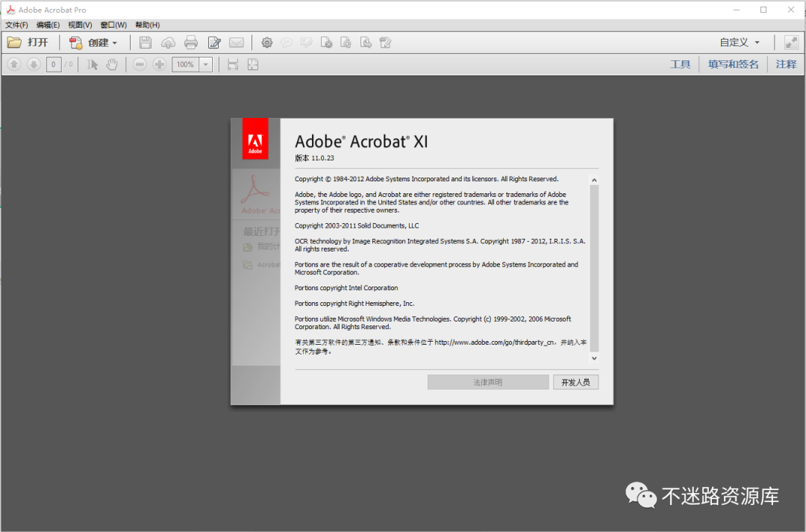
Task: Click the fit width scrolling icon
Action: point(233,64)
